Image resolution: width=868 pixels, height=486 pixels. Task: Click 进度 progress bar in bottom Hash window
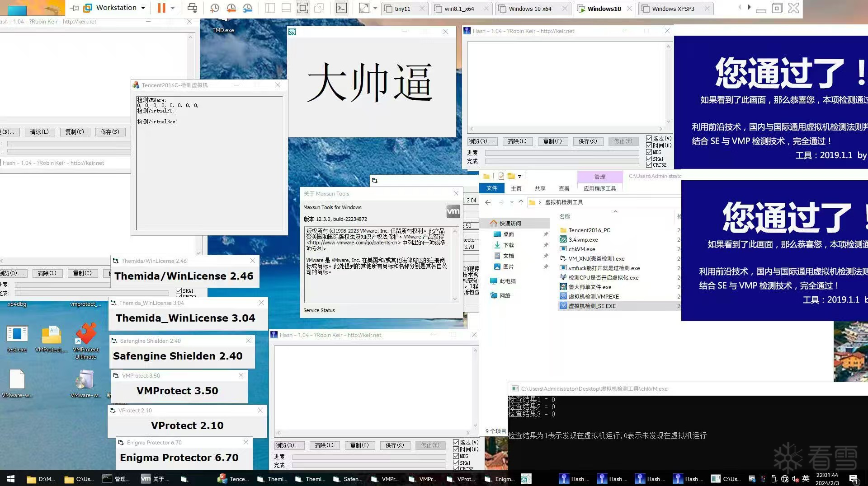[x=369, y=457]
